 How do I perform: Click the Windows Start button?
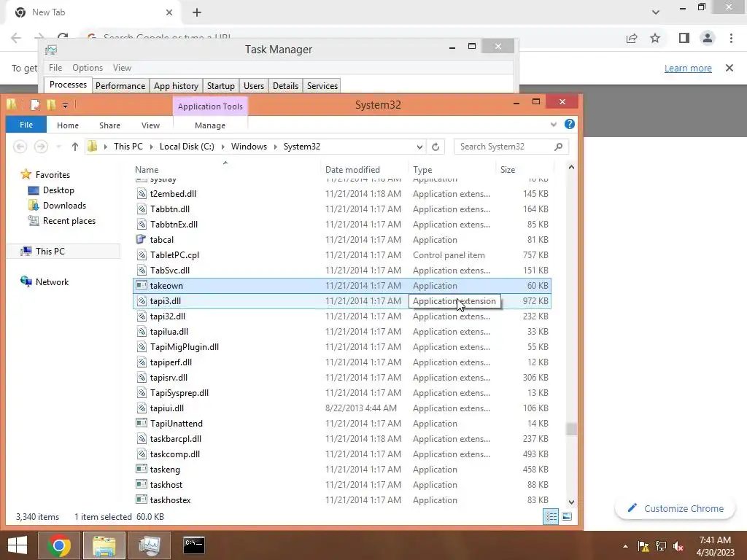tap(18, 545)
